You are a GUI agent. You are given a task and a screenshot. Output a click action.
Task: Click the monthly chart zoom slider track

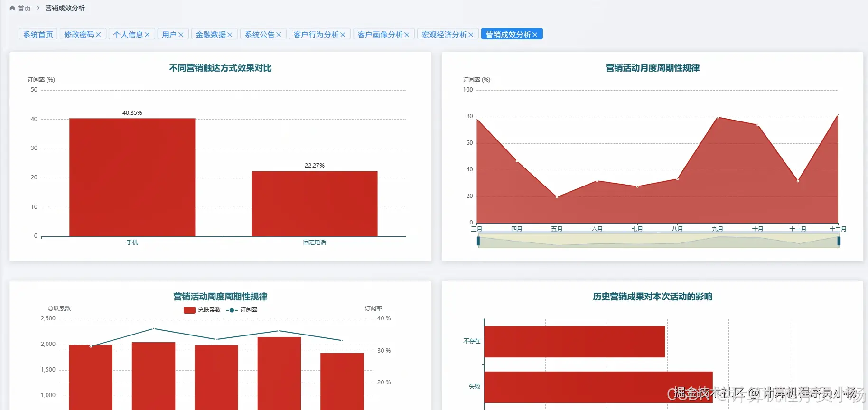coord(658,241)
